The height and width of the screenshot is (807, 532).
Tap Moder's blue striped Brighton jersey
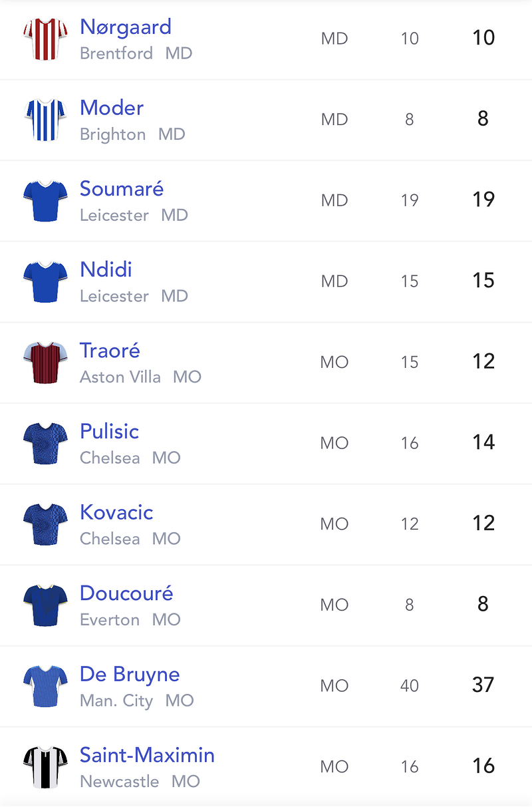click(x=45, y=120)
